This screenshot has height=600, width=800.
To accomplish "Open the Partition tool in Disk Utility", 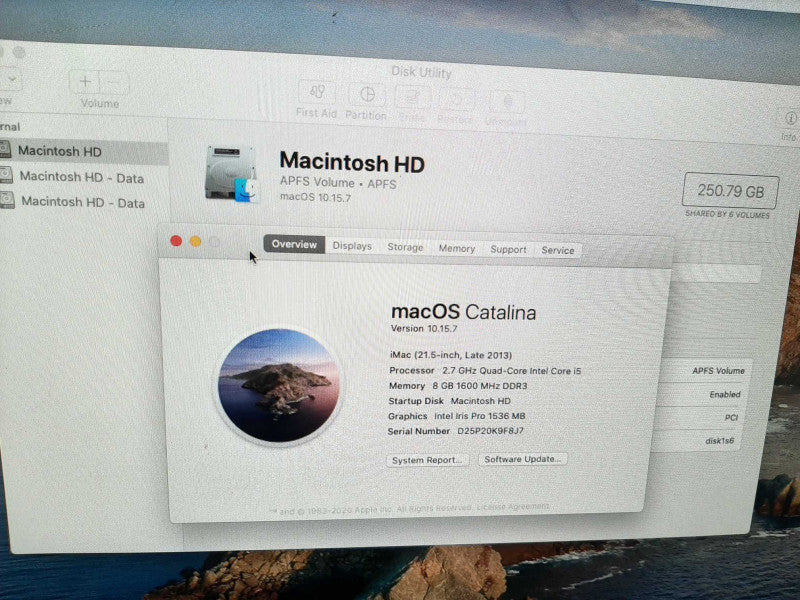I will coord(366,95).
